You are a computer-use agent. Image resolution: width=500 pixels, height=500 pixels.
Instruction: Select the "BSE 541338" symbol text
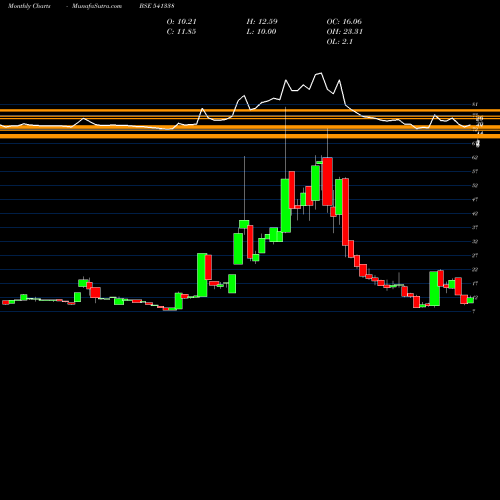[157, 6]
